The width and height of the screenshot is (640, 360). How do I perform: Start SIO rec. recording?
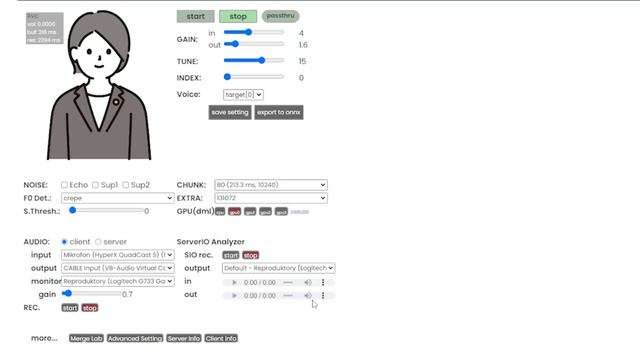[231, 255]
